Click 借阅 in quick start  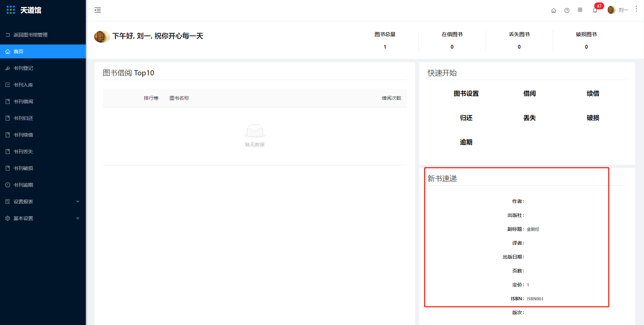(x=530, y=94)
